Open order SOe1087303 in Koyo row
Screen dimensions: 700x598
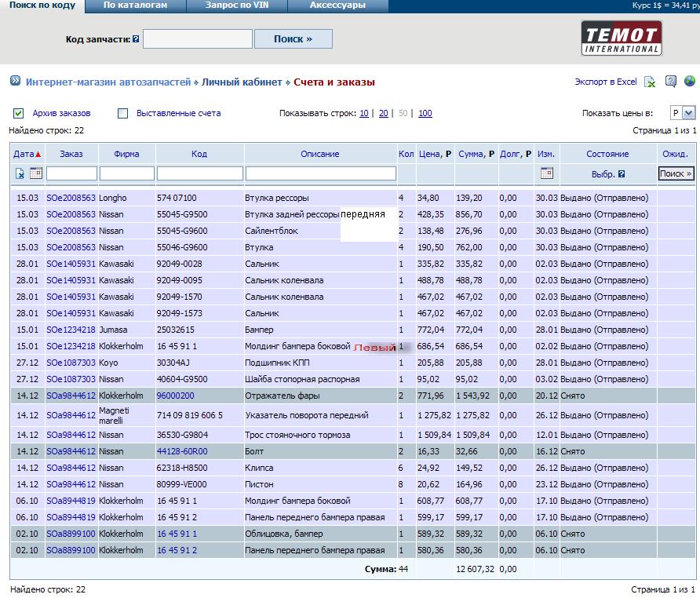(x=71, y=363)
